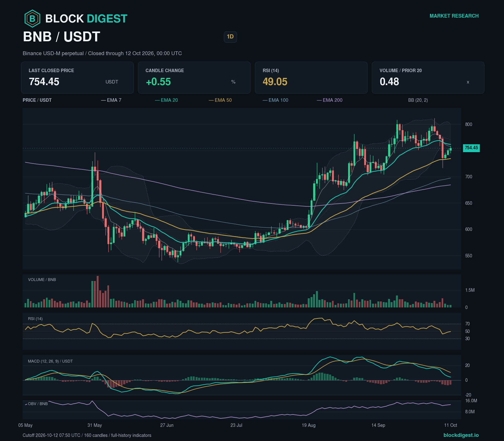
Task: Click the 754.45 price tag on axis
Action: [471, 148]
